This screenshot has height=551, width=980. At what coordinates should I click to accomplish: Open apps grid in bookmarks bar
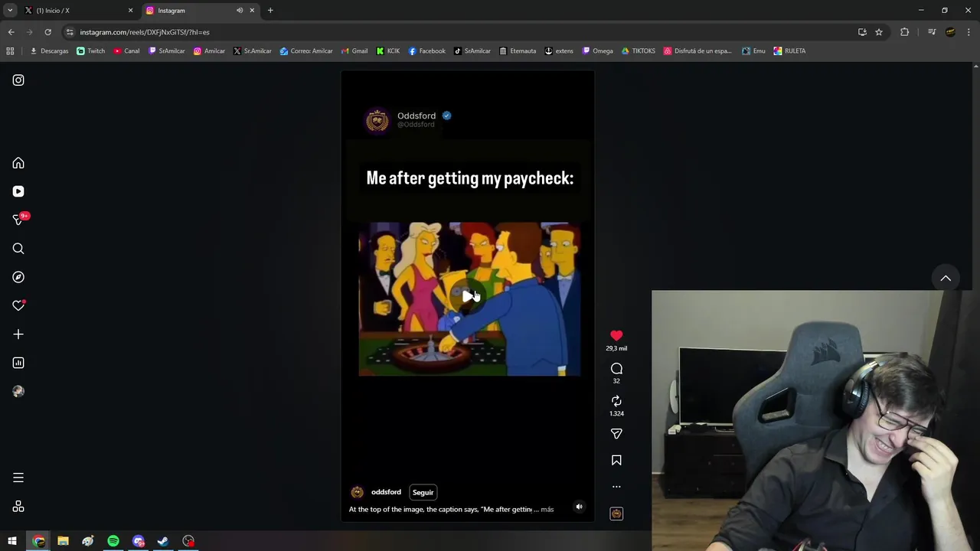tap(10, 51)
